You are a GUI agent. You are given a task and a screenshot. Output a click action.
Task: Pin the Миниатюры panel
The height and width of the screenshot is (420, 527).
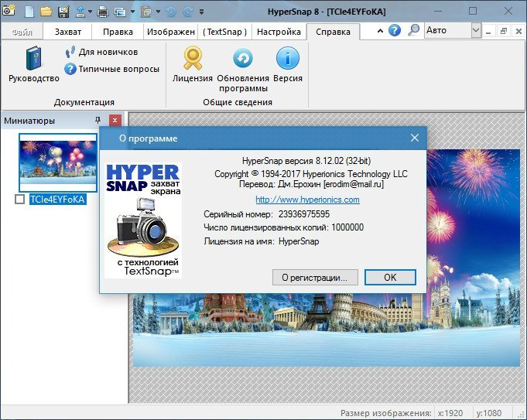coord(98,120)
